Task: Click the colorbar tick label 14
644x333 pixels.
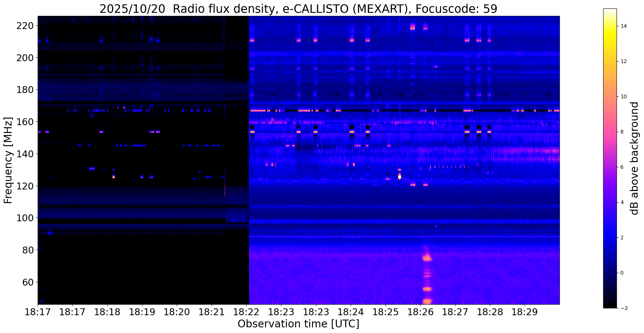Action: (624, 26)
